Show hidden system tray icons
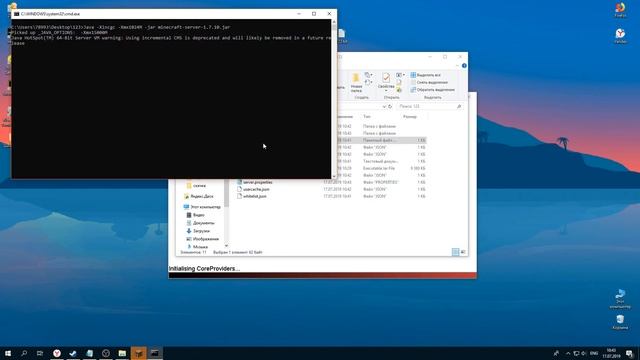The height and width of the screenshot is (360, 640). (x=568, y=353)
